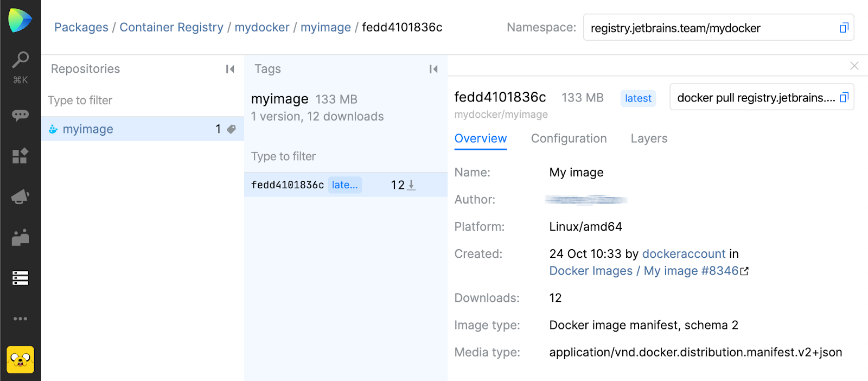The height and width of the screenshot is (381, 868).
Task: Open the yellow user avatar profile
Action: pos(20,360)
